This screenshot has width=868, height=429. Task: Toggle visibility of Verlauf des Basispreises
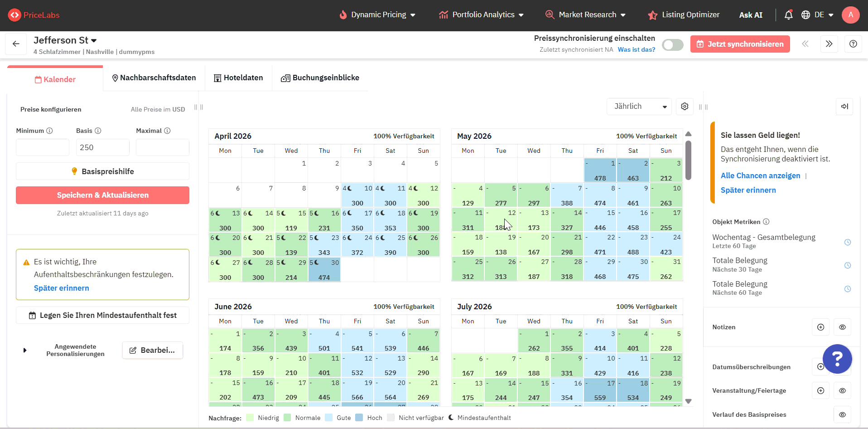click(842, 414)
